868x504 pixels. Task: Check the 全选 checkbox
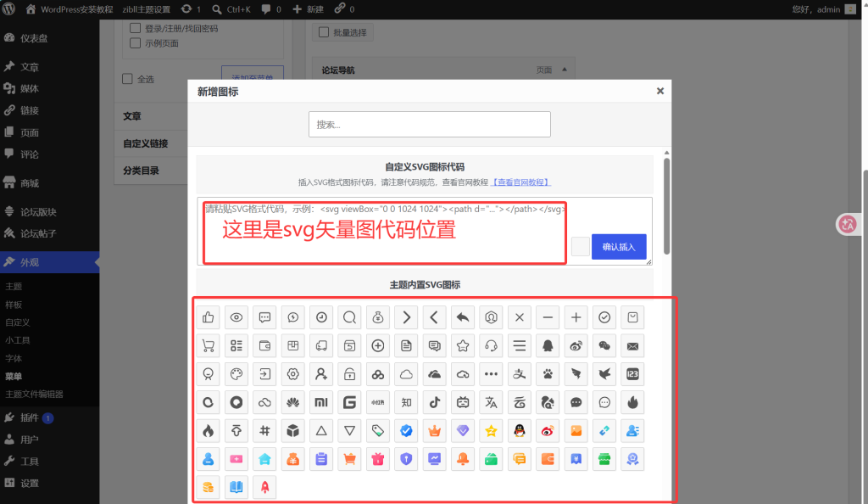click(x=127, y=79)
